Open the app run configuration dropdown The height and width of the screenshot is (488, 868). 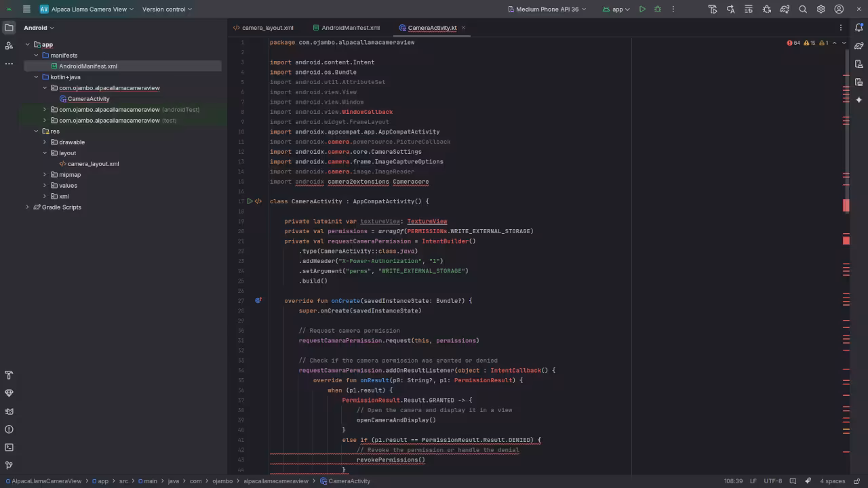pyautogui.click(x=616, y=9)
